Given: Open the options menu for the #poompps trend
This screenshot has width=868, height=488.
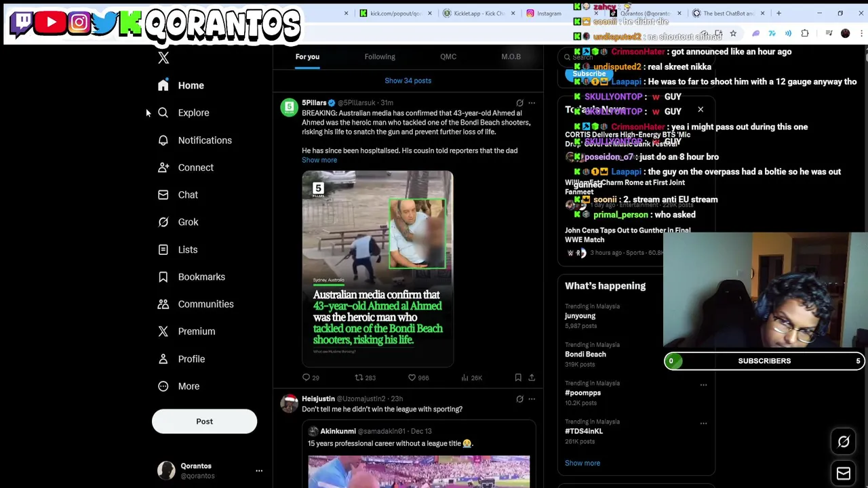Looking at the screenshot, I should (x=703, y=385).
